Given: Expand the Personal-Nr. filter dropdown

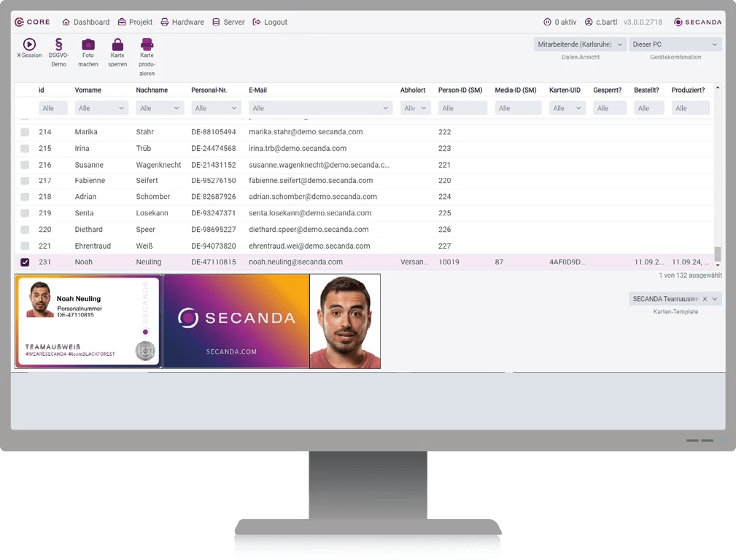Looking at the screenshot, I should (233, 108).
